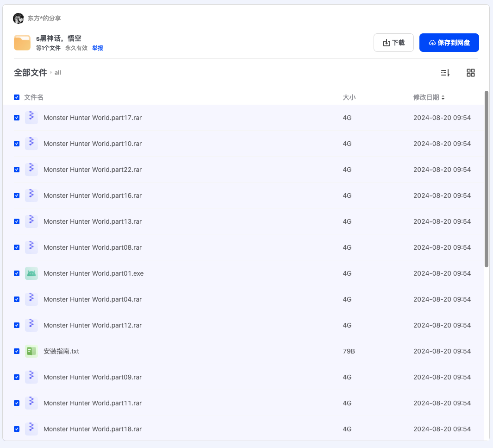Open file Monster Hunter World.part08.rar

click(93, 247)
